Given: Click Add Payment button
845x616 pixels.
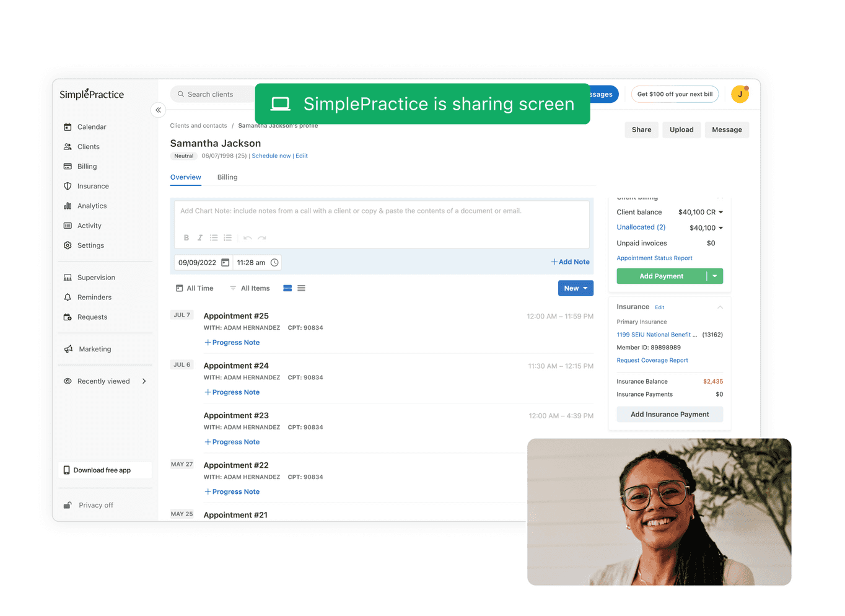Looking at the screenshot, I should tap(661, 276).
